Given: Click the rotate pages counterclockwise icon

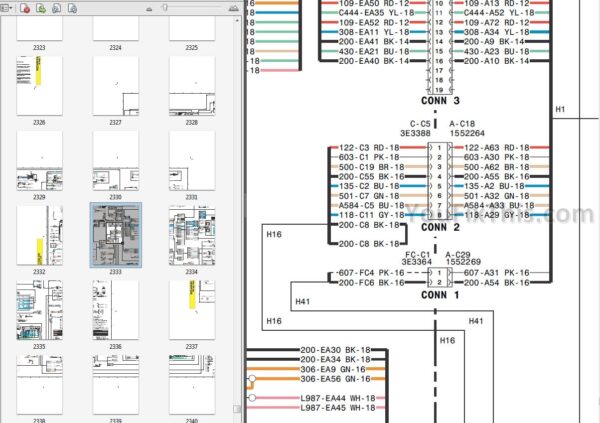Looking at the screenshot, I should [57, 8].
